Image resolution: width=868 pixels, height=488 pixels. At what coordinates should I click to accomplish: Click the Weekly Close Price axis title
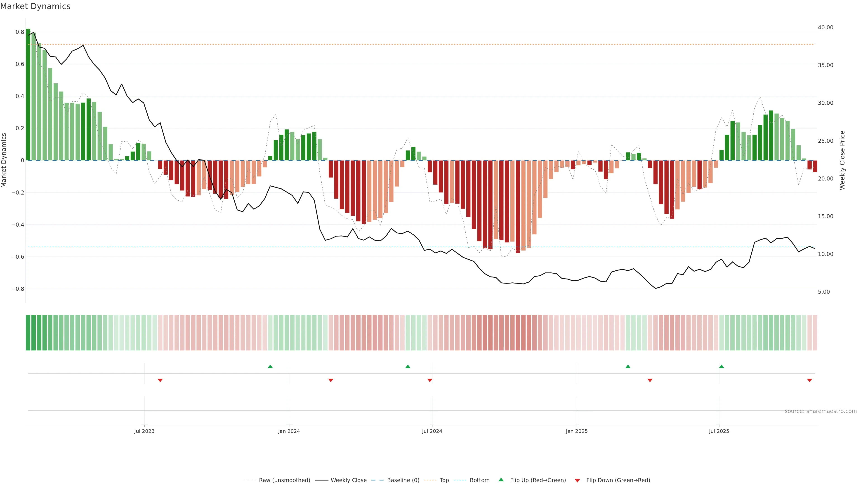coord(842,160)
